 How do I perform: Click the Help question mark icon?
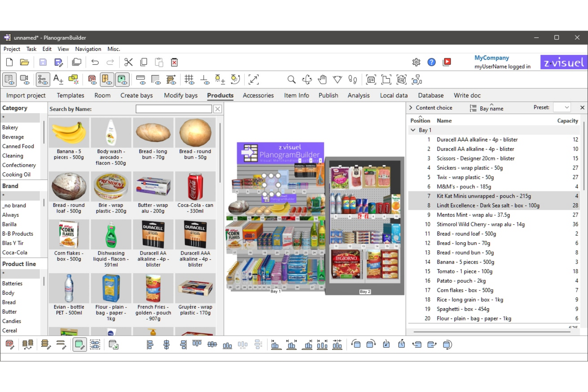(431, 62)
